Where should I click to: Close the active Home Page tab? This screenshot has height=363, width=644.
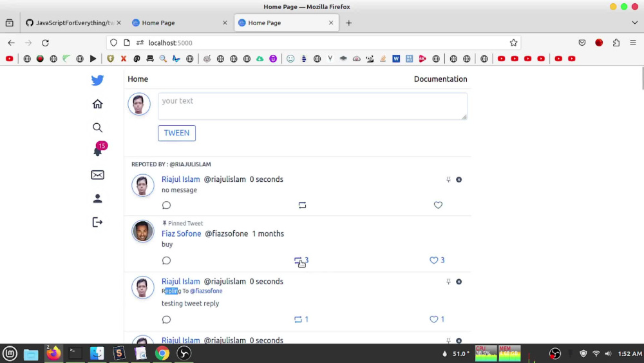tap(331, 23)
